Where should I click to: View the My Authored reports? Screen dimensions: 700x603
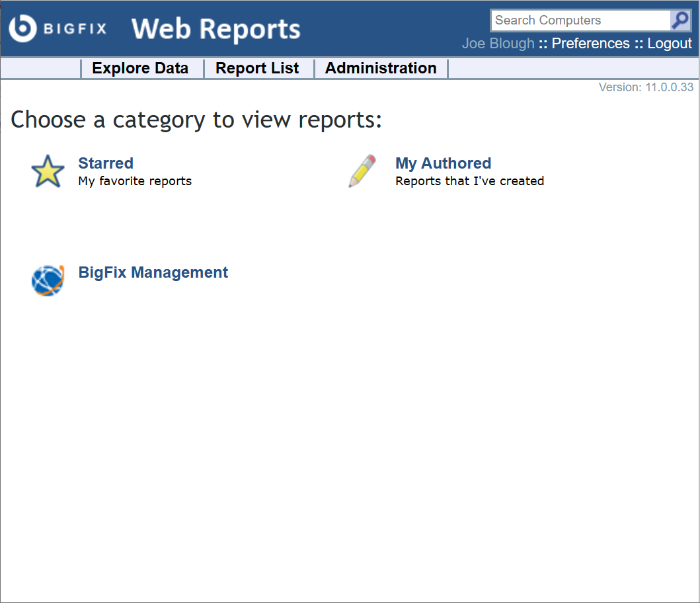pos(443,163)
